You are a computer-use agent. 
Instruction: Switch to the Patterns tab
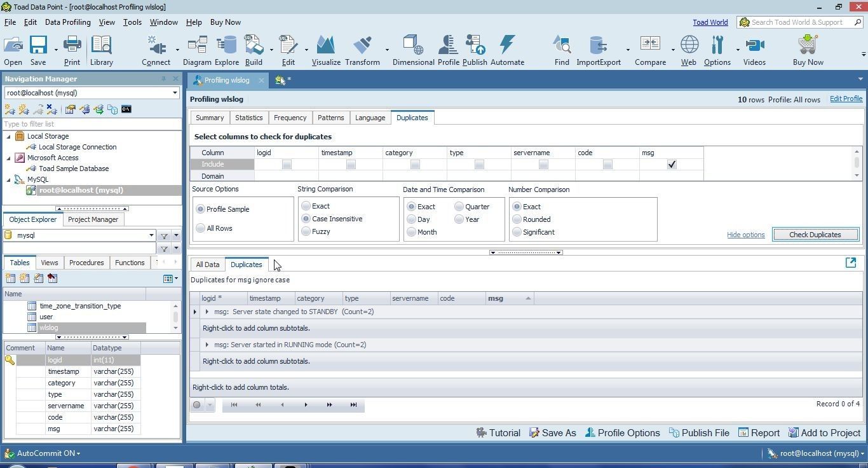(x=330, y=118)
